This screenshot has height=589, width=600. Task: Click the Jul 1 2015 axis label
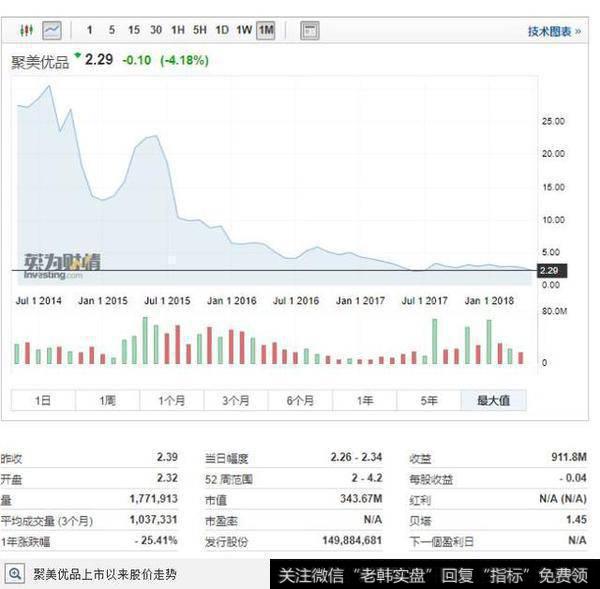click(x=167, y=301)
